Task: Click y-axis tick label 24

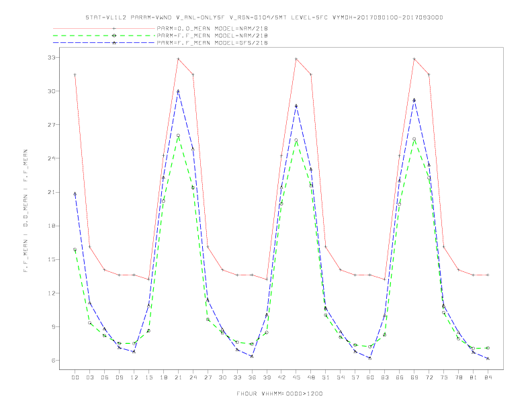Action: tap(51, 158)
